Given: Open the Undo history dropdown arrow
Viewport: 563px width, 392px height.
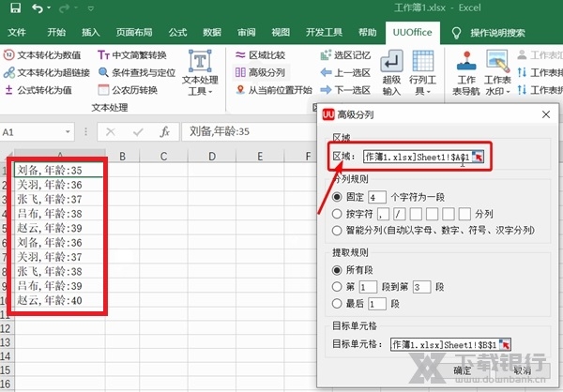Looking at the screenshot, I should pyautogui.click(x=49, y=8).
